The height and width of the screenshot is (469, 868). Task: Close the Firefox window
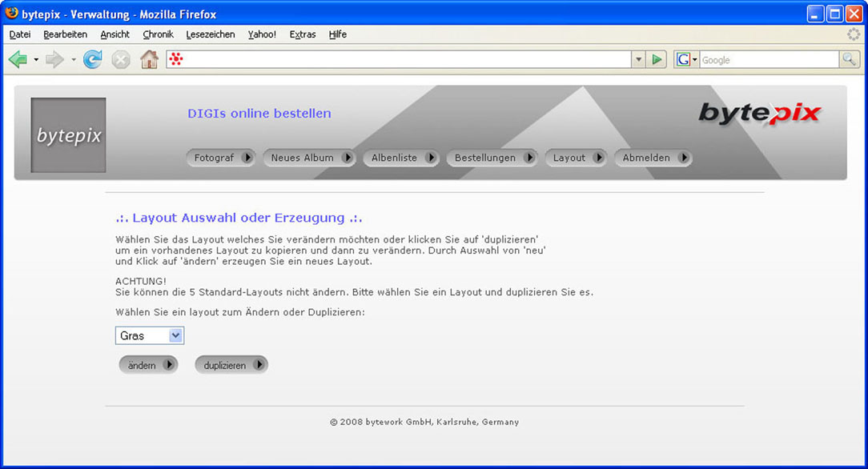click(x=854, y=14)
